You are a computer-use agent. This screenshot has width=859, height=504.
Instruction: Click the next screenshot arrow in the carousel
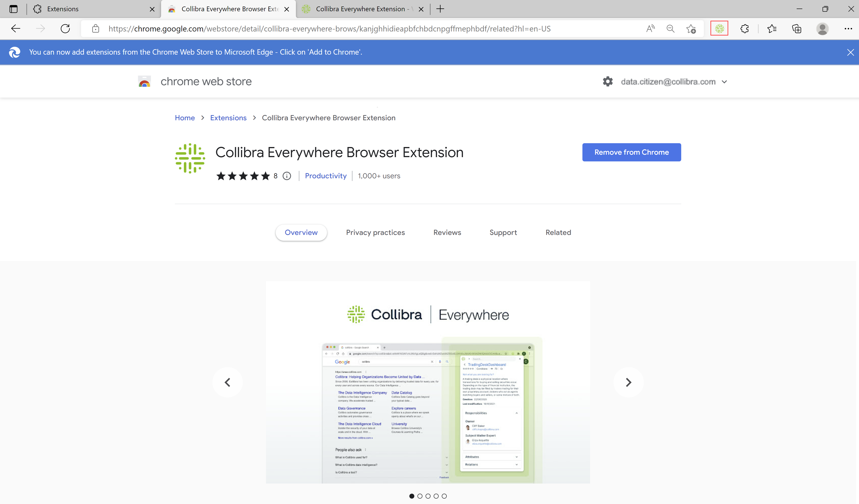click(x=628, y=382)
